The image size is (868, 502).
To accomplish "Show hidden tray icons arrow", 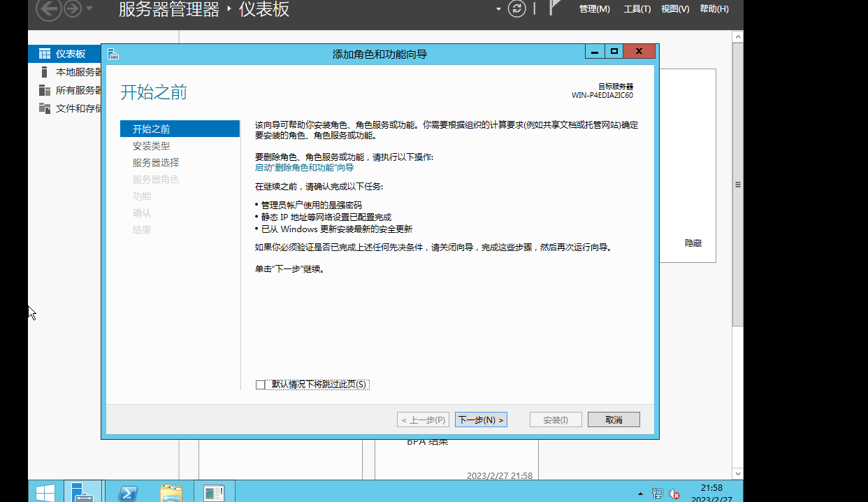I will pyautogui.click(x=640, y=494).
